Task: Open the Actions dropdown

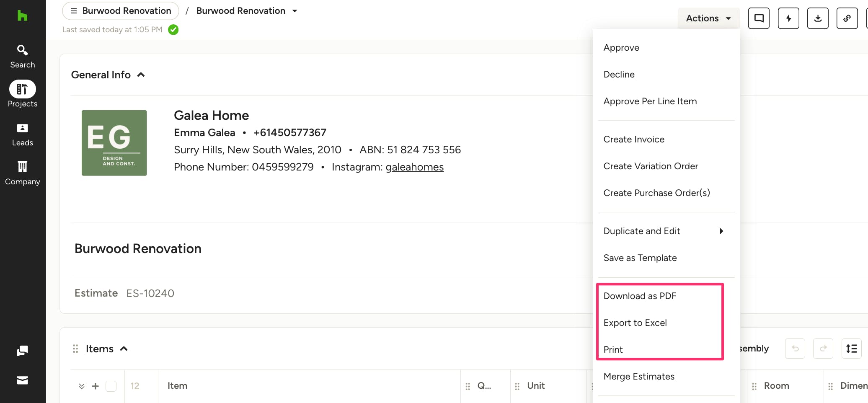Action: pos(708,18)
